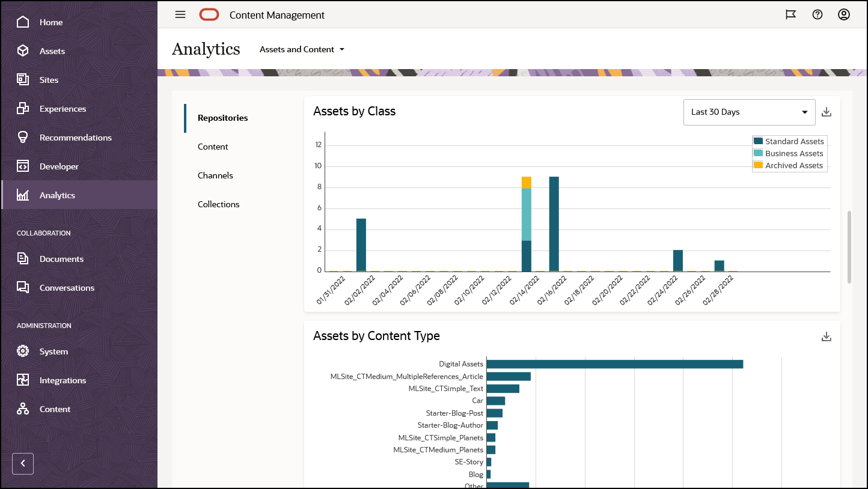Screen dimensions: 868x489
Task: Open the help question mark icon
Action: (818, 15)
